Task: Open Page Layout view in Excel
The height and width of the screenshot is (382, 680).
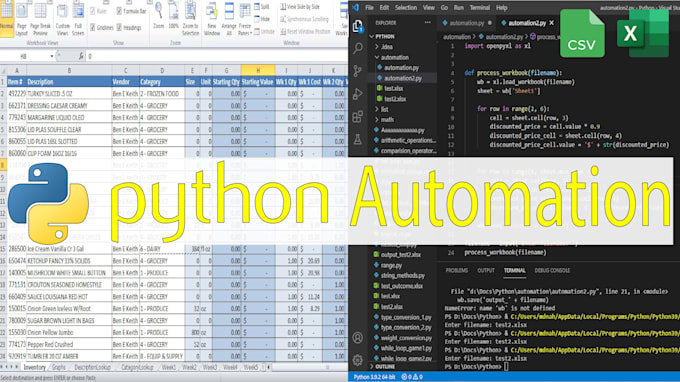Action: pos(22,19)
